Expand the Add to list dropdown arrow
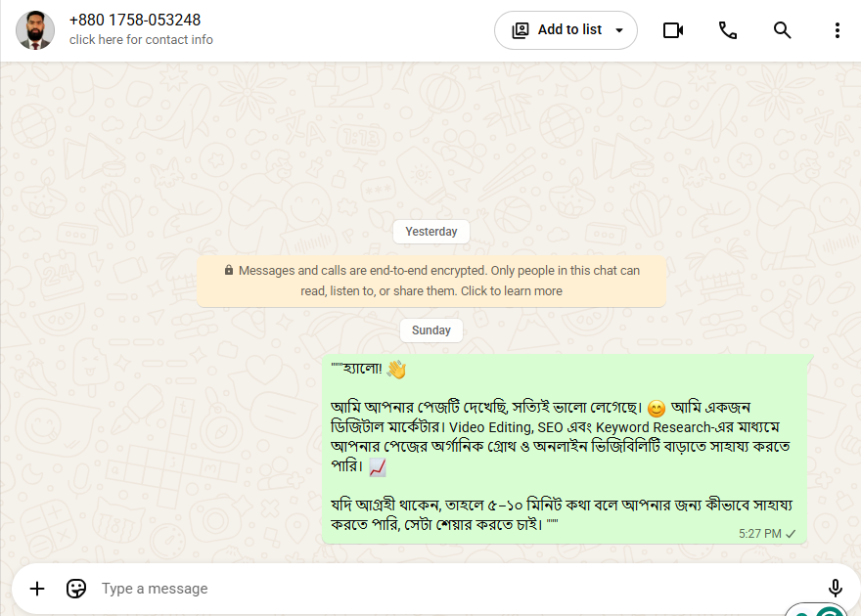The height and width of the screenshot is (616, 861). pyautogui.click(x=618, y=30)
